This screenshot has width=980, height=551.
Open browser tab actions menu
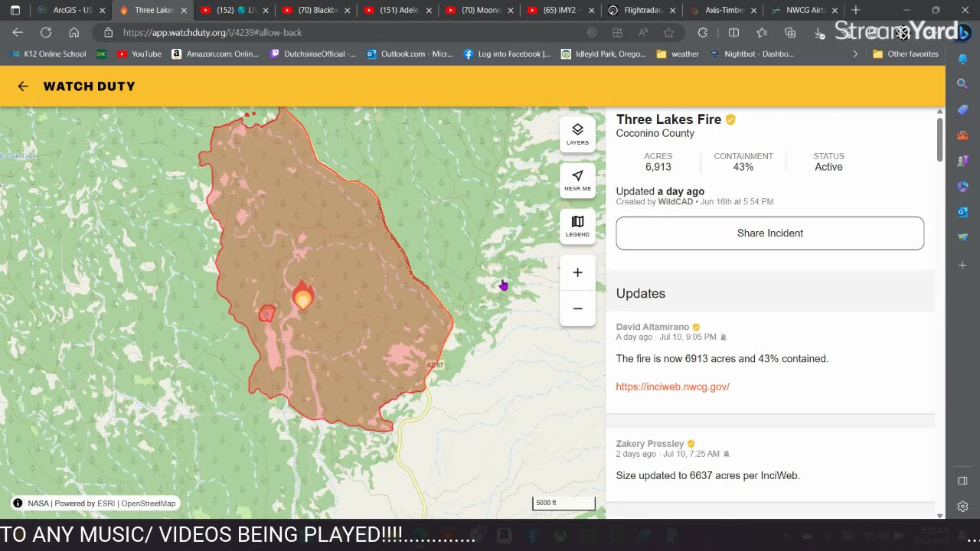pos(15,10)
